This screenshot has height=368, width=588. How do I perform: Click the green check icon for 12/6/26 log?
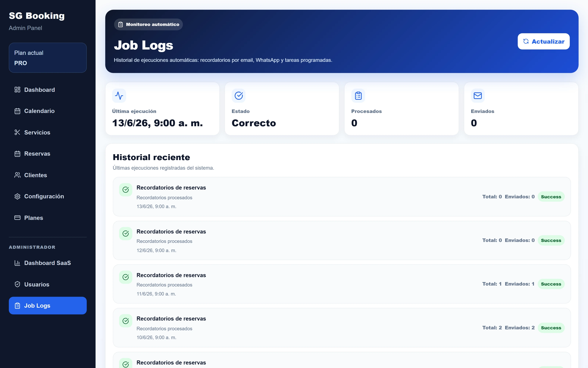[x=126, y=234]
